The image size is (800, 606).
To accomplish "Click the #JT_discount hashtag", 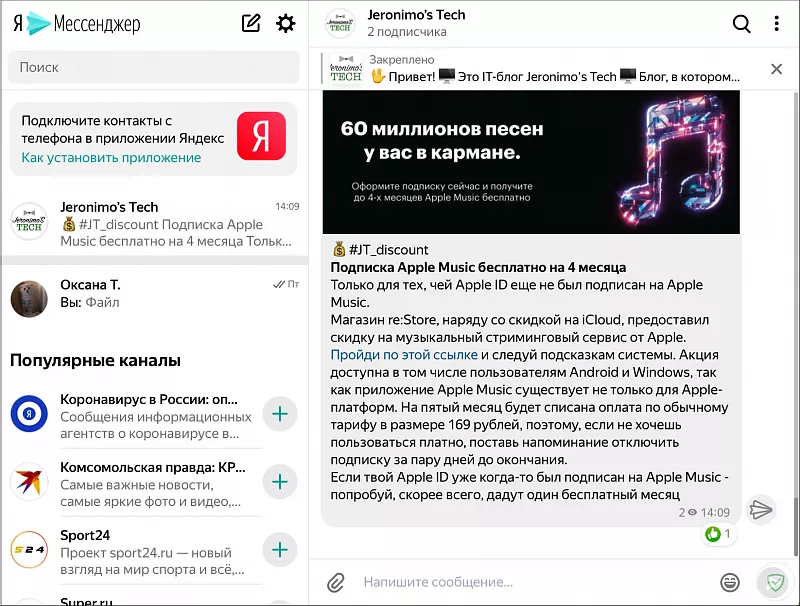I will pos(388,250).
